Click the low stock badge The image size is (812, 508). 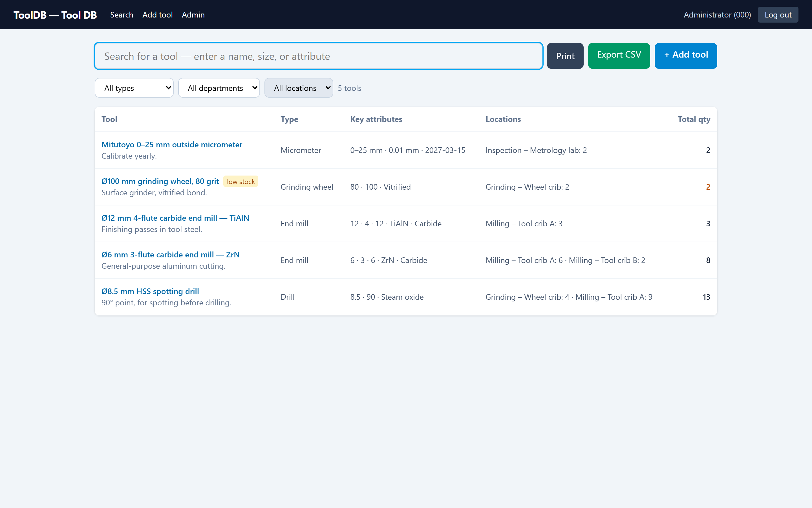[x=240, y=181]
